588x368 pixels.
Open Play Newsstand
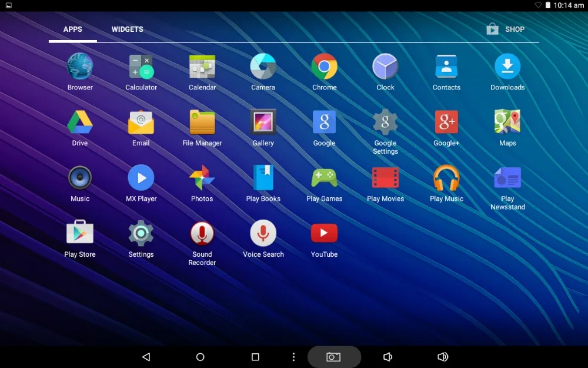coord(507,178)
